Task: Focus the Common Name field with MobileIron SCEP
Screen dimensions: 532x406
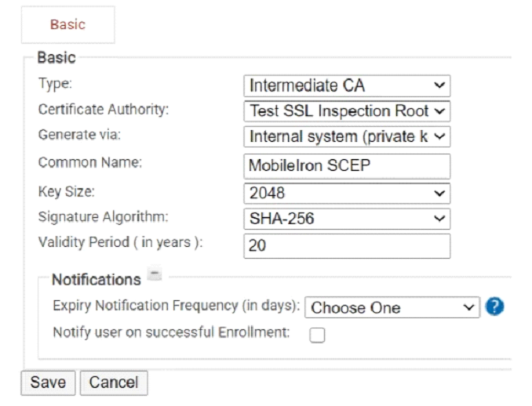Action: point(347,166)
